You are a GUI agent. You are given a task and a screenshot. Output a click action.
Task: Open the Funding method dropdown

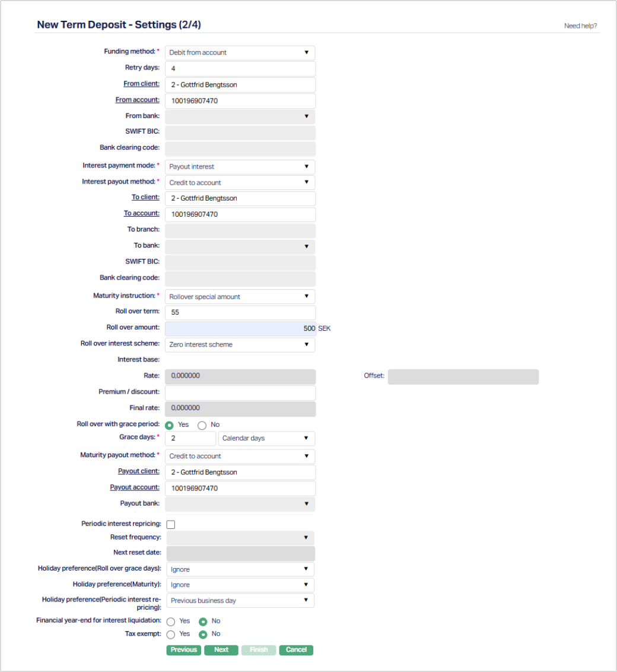[240, 53]
